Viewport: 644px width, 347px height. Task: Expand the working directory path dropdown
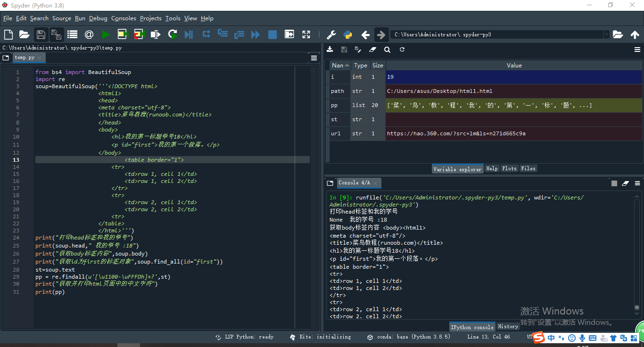pyautogui.click(x=606, y=34)
